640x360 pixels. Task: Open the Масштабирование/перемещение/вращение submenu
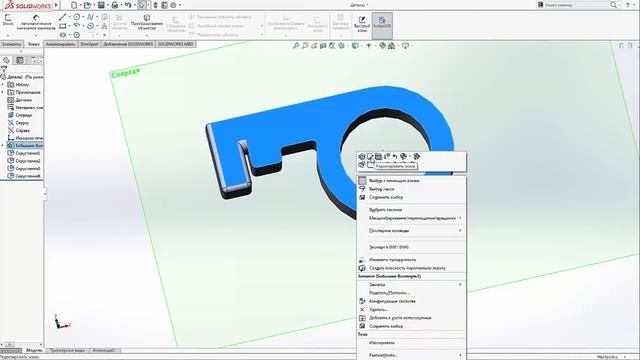click(411, 218)
